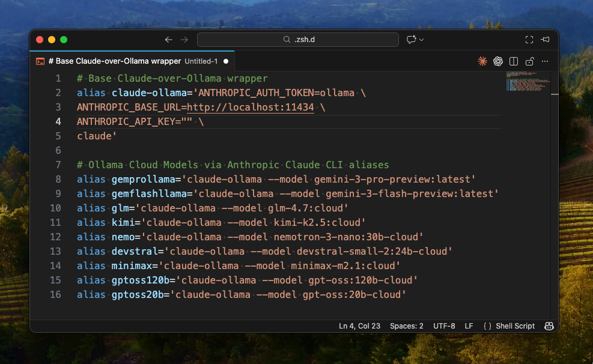Click the minimap code preview
The height and width of the screenshot is (364, 593).
[528, 81]
